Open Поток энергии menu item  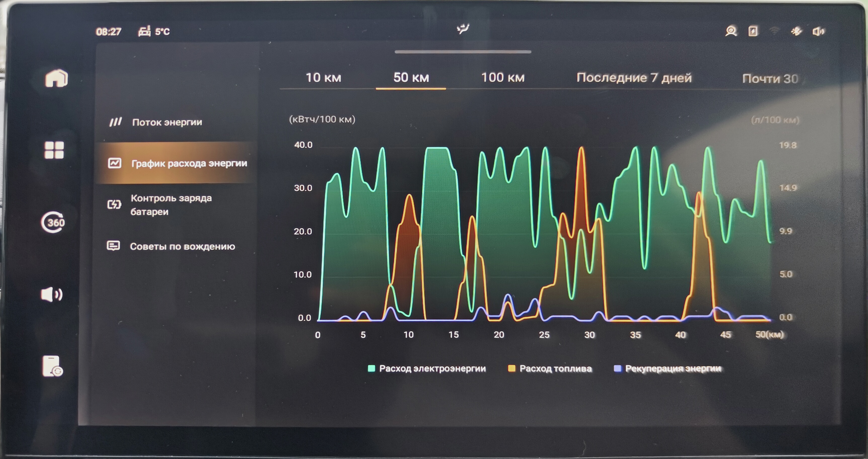click(x=167, y=122)
